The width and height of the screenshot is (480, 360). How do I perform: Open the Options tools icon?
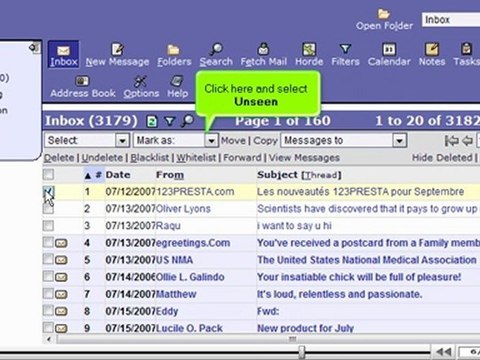tap(140, 81)
